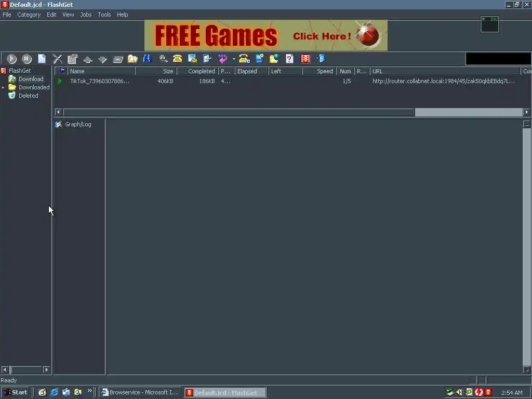Select the Graph/Log item in detail pane
The width and height of the screenshot is (532, 399).
coord(78,124)
